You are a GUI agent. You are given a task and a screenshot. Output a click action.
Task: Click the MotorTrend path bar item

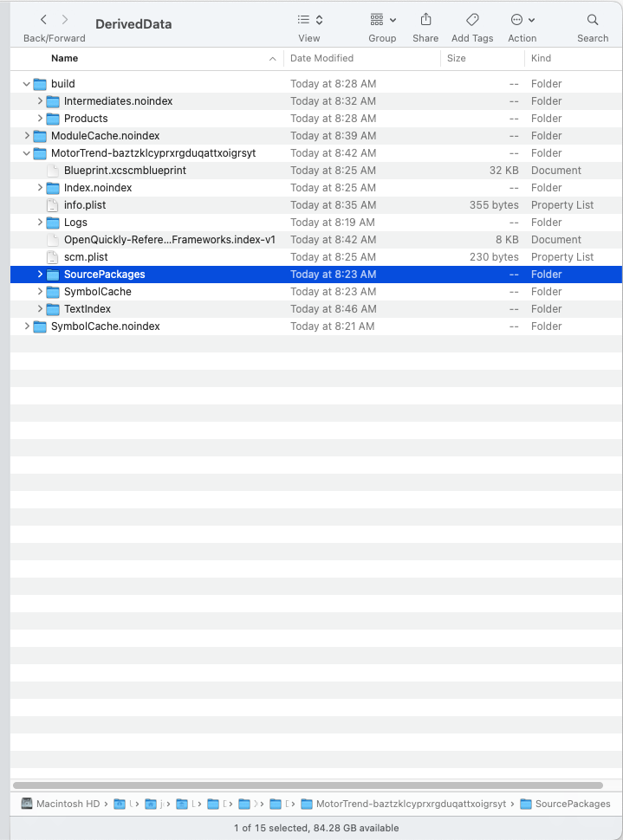click(404, 804)
